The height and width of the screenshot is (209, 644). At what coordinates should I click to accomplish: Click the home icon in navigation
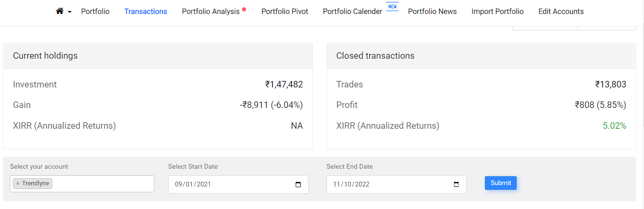click(60, 11)
